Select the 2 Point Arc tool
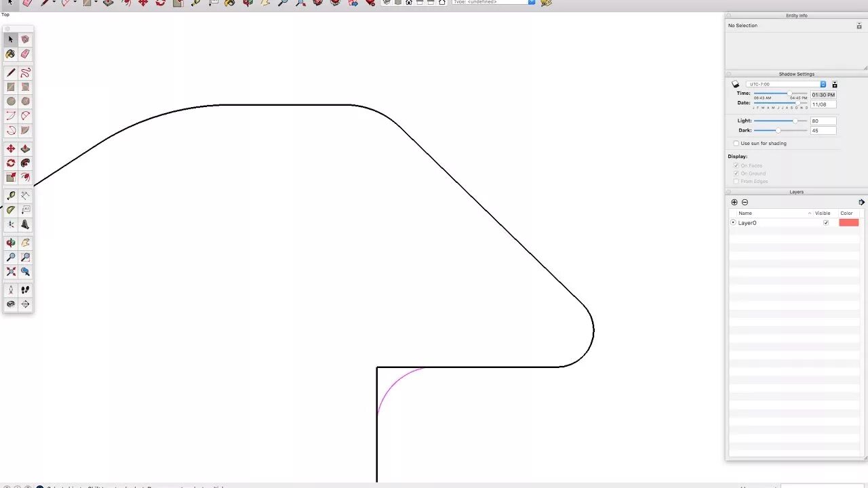The image size is (868, 488). (x=25, y=116)
